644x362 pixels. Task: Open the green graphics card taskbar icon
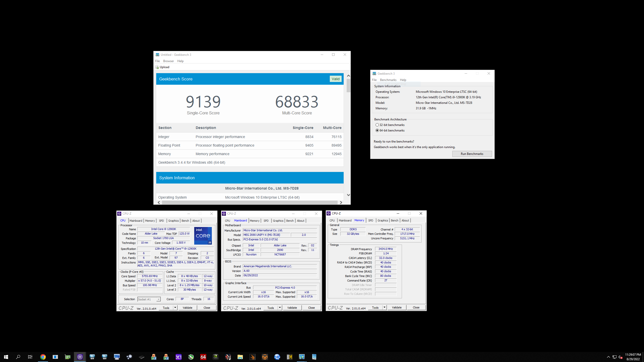click(x=68, y=357)
